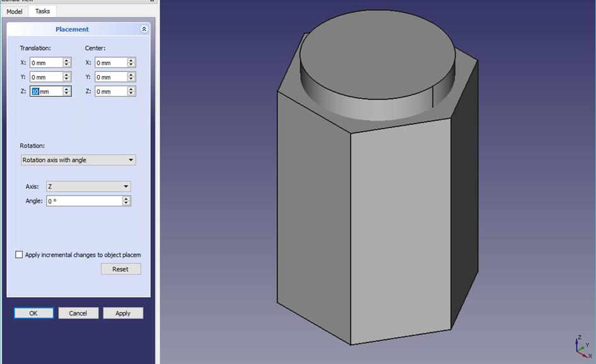Click the Center Z input field
Screen dimensions: 596x364
pyautogui.click(x=111, y=91)
